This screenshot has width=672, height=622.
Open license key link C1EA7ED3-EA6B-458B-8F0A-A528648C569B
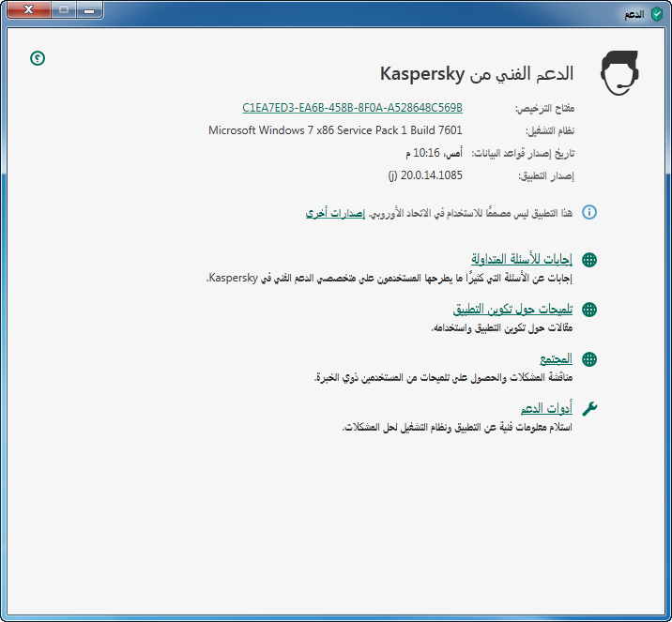pos(352,108)
